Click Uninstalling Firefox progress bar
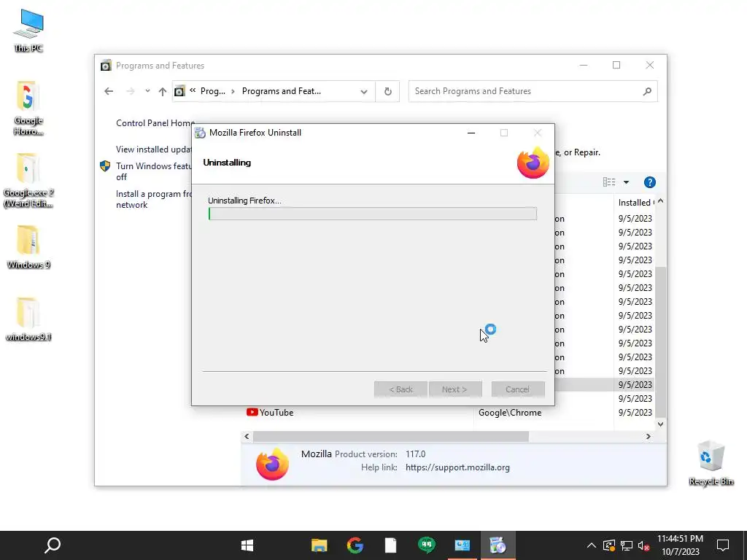The height and width of the screenshot is (560, 747). pyautogui.click(x=373, y=214)
